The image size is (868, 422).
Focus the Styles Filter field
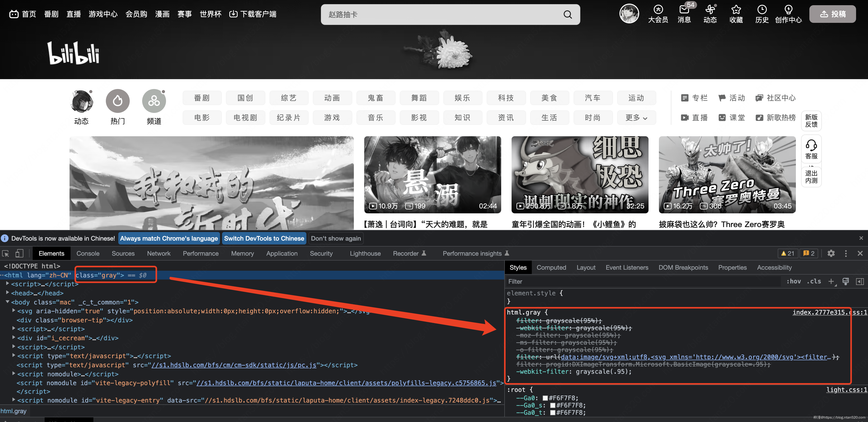[x=643, y=281]
